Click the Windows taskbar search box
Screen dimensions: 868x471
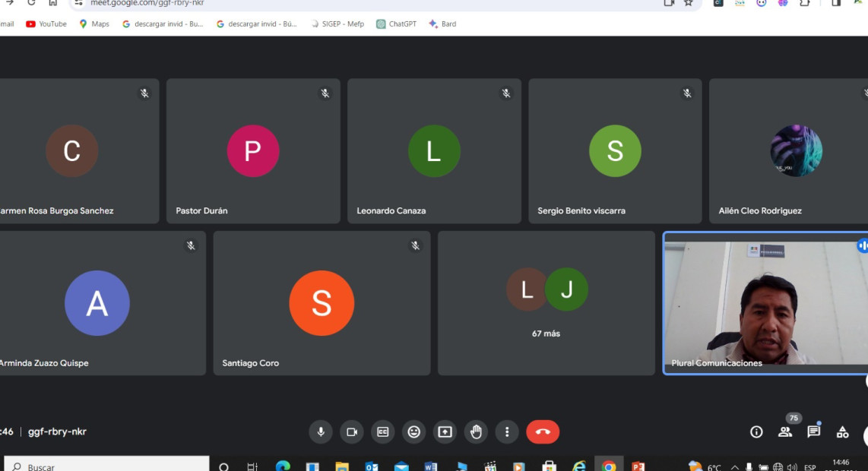coord(106,466)
